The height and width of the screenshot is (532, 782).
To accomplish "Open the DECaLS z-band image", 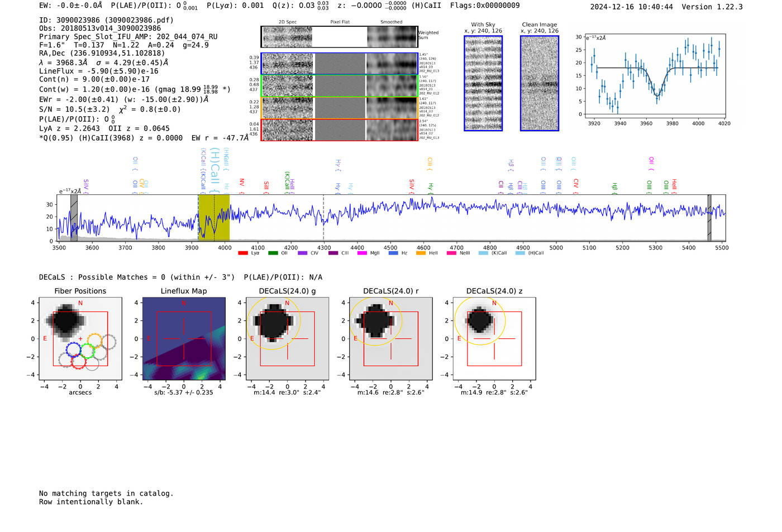I will (x=494, y=338).
